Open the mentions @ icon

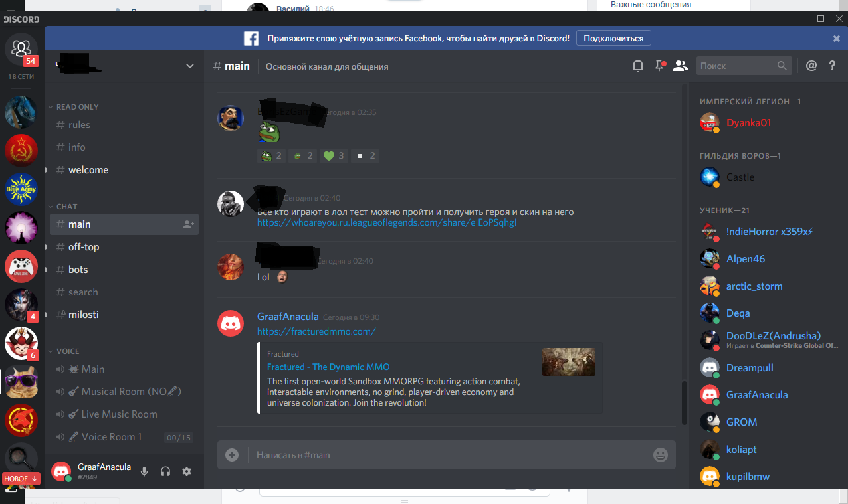811,66
